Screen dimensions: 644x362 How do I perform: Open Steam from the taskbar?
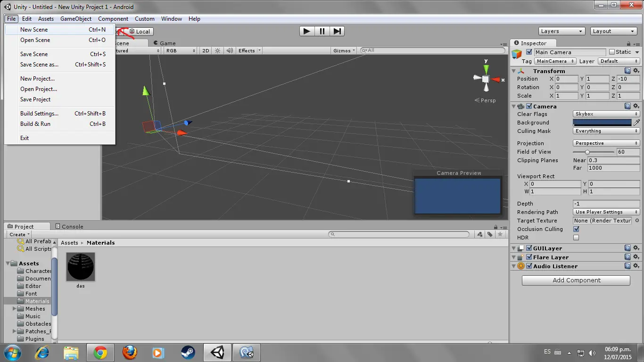[x=188, y=352]
